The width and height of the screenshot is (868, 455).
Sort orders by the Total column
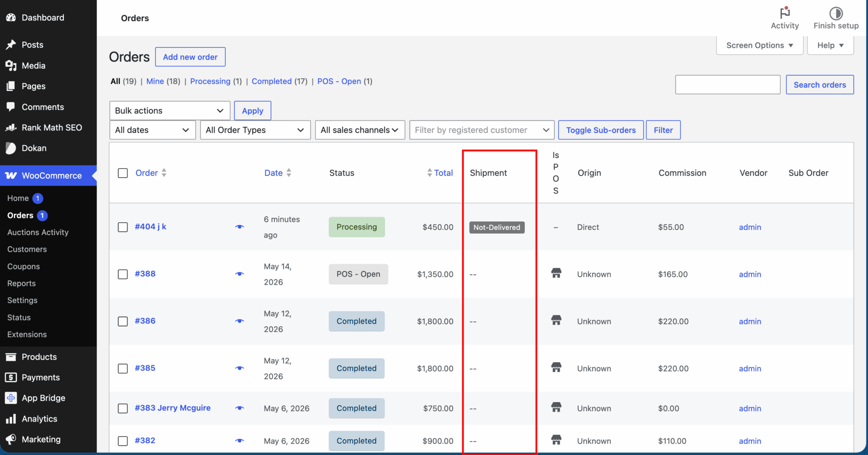pos(439,173)
